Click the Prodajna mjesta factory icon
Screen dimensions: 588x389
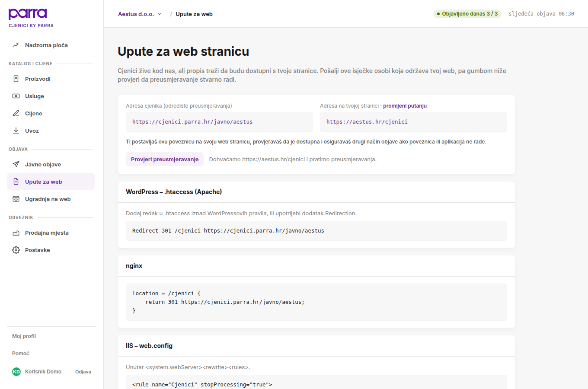coord(16,233)
